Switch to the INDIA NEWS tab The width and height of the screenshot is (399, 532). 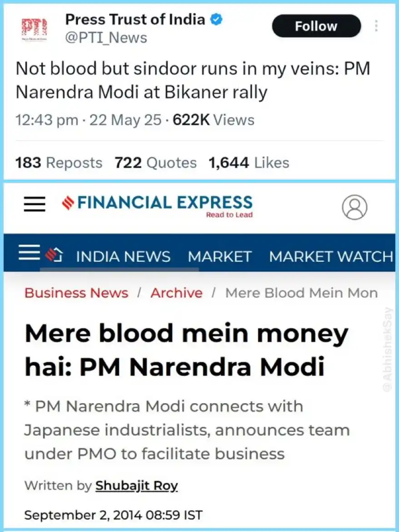[x=123, y=256]
